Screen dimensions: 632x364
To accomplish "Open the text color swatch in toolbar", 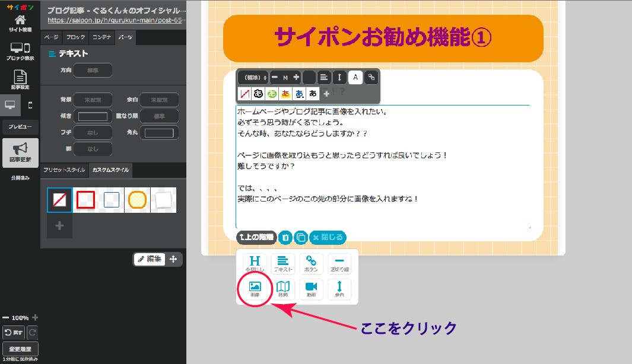I will (x=309, y=77).
